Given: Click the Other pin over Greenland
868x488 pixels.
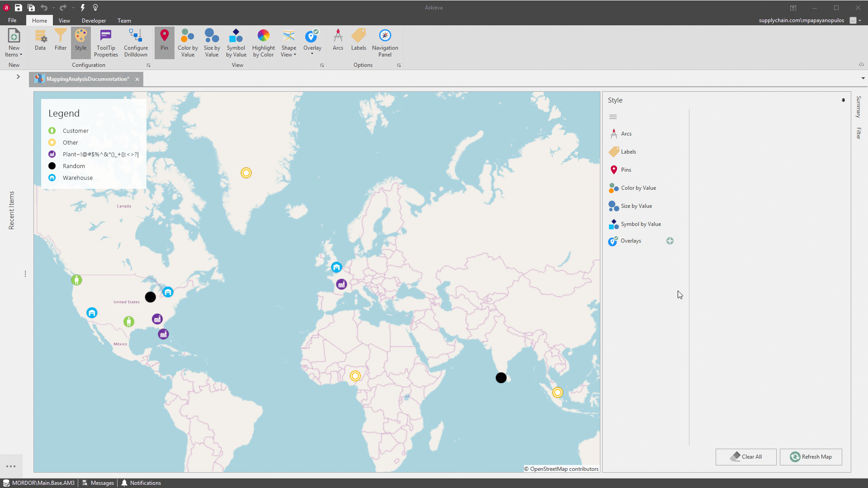Looking at the screenshot, I should tap(246, 173).
